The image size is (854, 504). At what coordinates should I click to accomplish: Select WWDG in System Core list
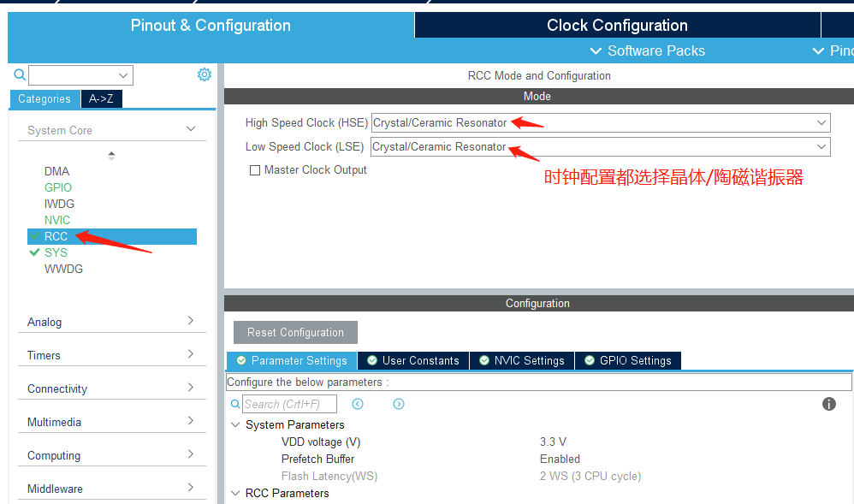(x=63, y=270)
